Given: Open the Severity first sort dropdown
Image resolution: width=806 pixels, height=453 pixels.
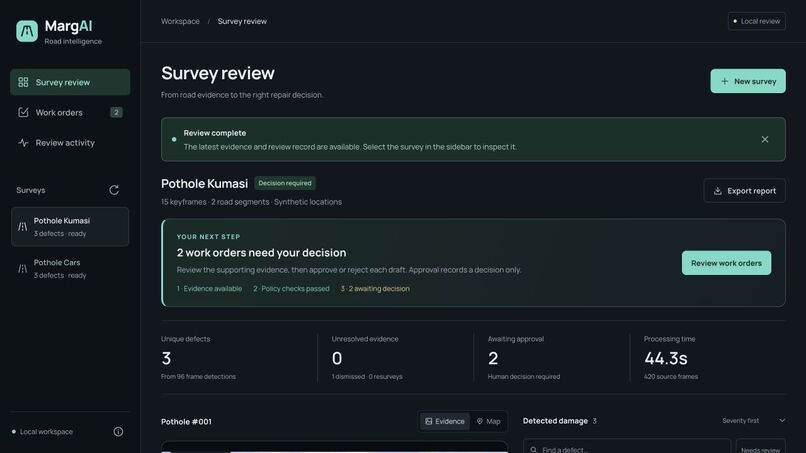Looking at the screenshot, I should (x=753, y=421).
